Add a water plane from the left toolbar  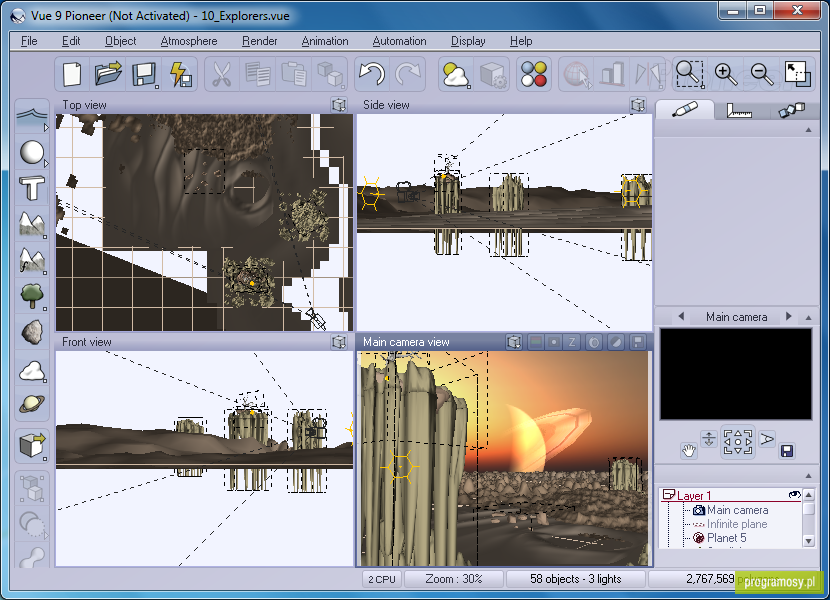coord(32,116)
